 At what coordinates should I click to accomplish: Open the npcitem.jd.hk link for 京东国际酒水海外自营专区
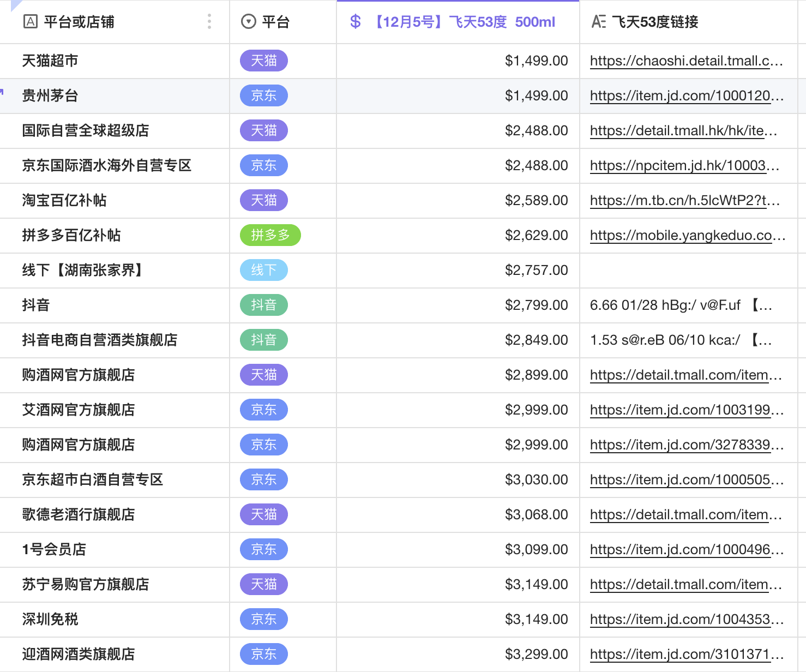tap(685, 166)
